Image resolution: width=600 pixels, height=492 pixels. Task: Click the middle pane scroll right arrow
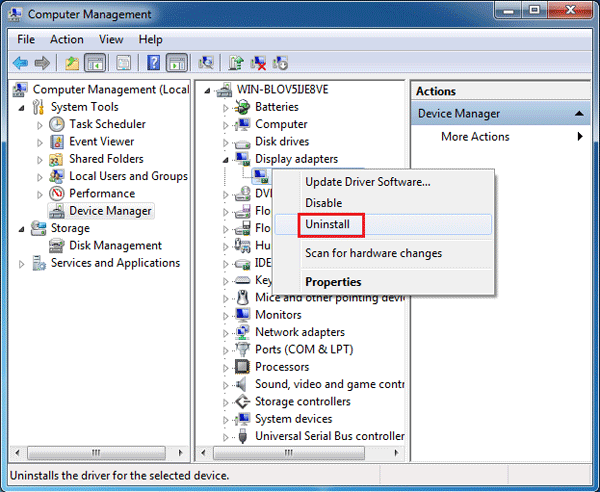coord(396,453)
